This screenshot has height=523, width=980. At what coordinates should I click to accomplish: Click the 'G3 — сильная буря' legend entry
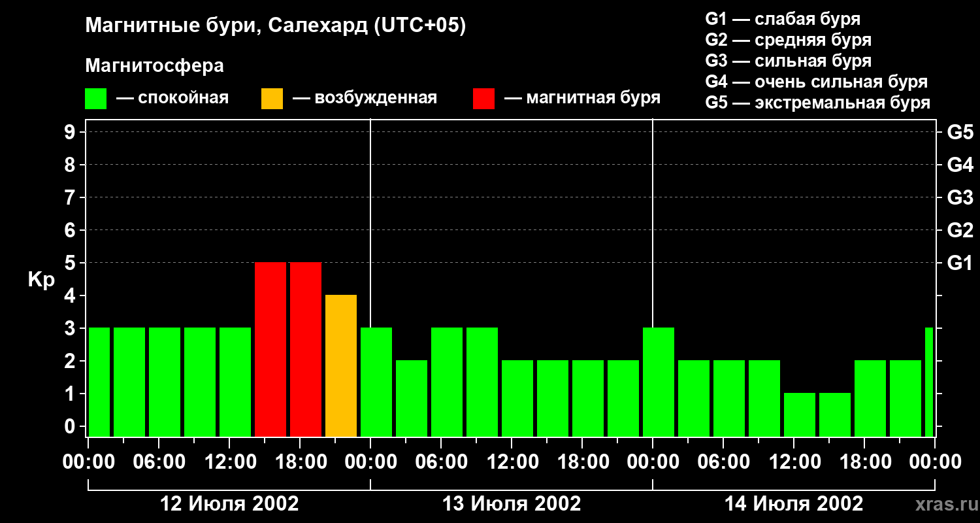click(x=789, y=61)
